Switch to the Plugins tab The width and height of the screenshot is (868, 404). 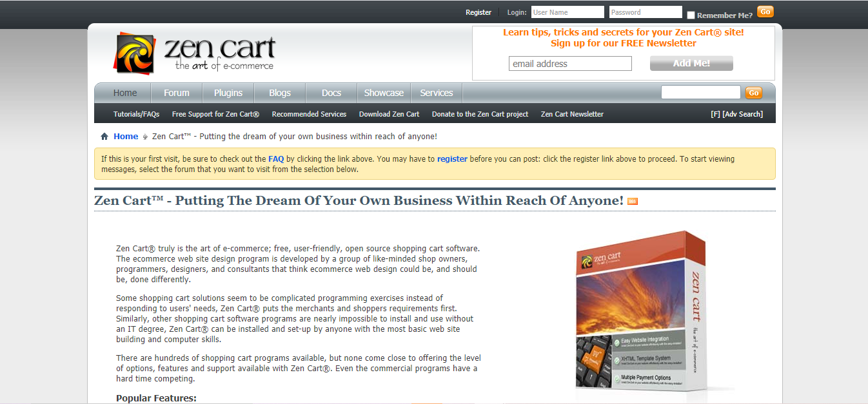(228, 93)
